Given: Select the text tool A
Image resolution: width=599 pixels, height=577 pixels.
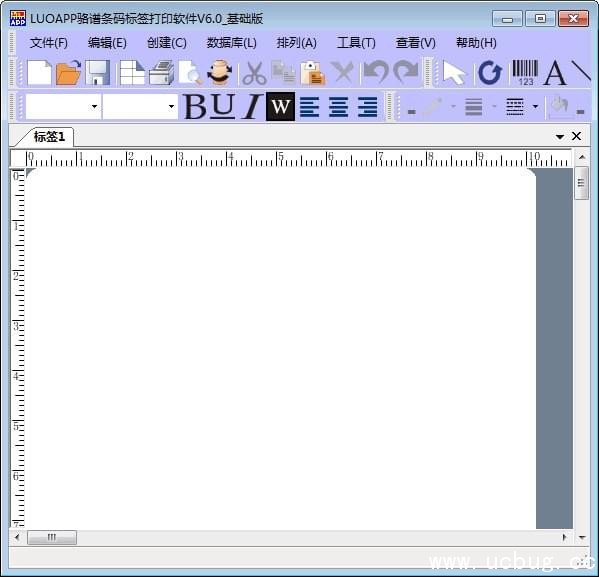Looking at the screenshot, I should (x=555, y=73).
